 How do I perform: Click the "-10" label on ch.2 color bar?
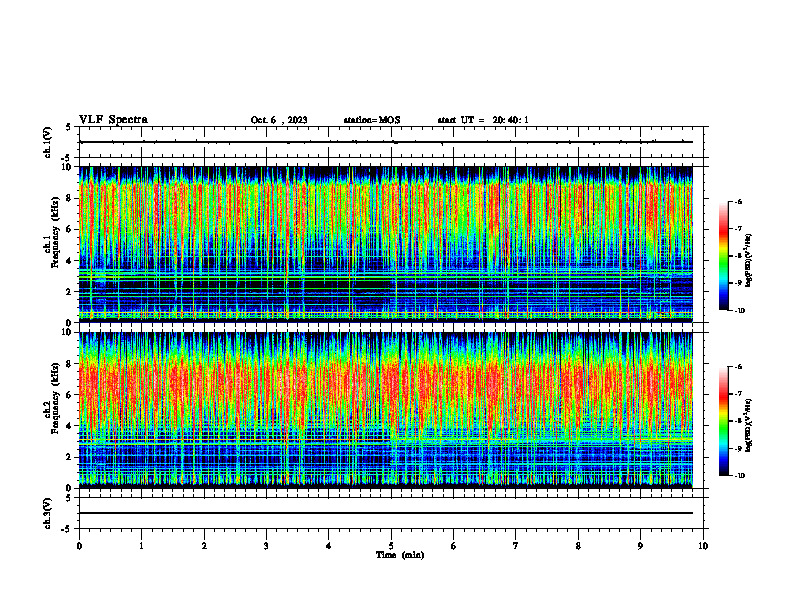point(739,476)
